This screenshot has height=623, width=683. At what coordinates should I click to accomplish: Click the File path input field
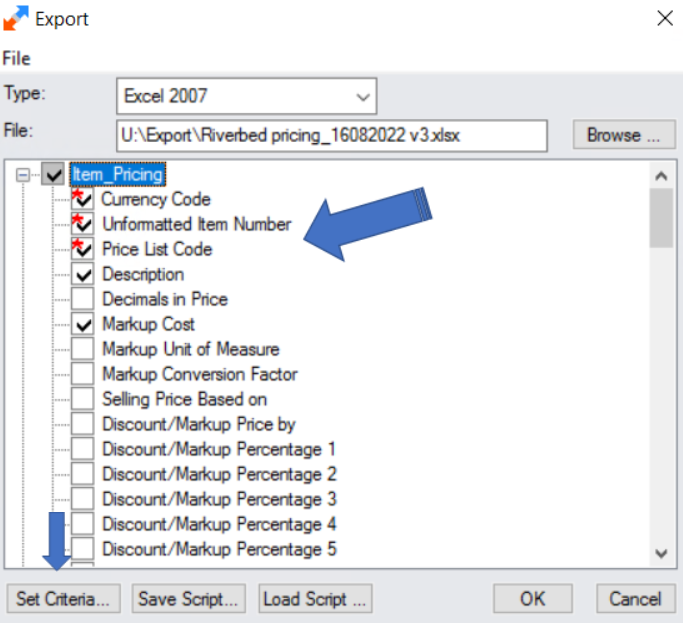click(331, 135)
